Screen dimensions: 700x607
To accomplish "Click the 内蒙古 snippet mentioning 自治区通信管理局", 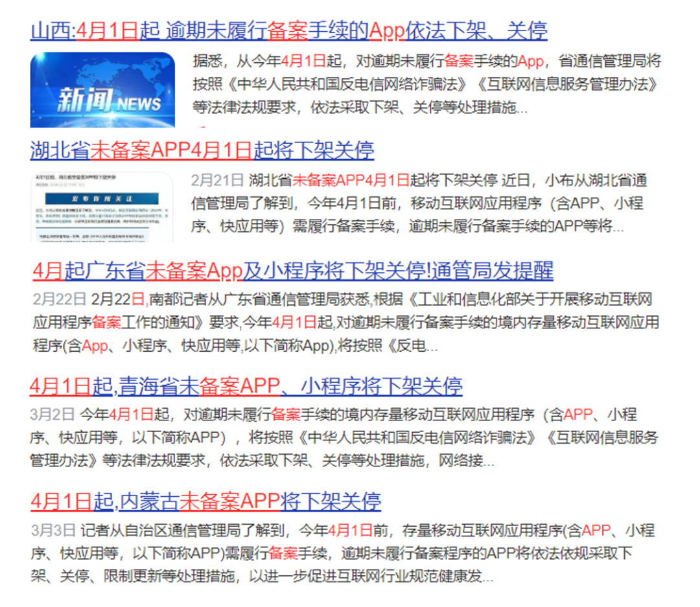I will (343, 553).
